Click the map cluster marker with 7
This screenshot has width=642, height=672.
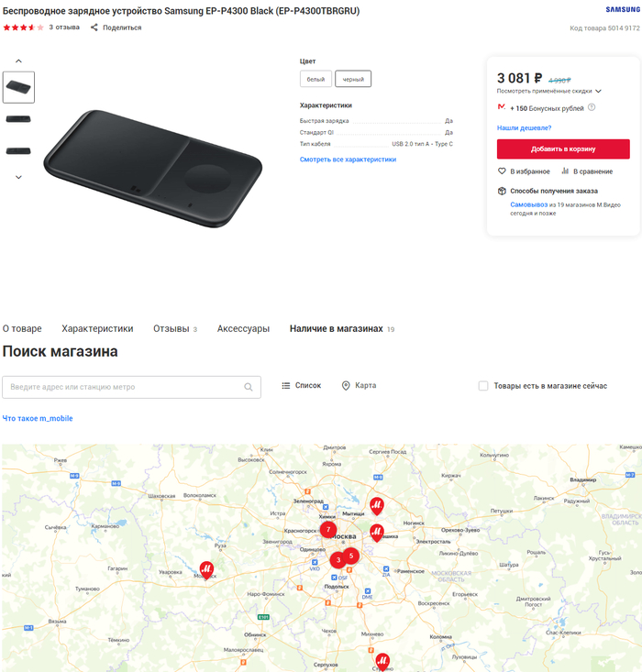click(328, 530)
